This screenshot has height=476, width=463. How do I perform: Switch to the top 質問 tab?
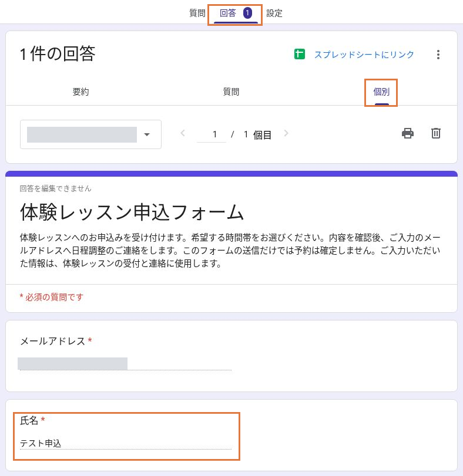197,13
